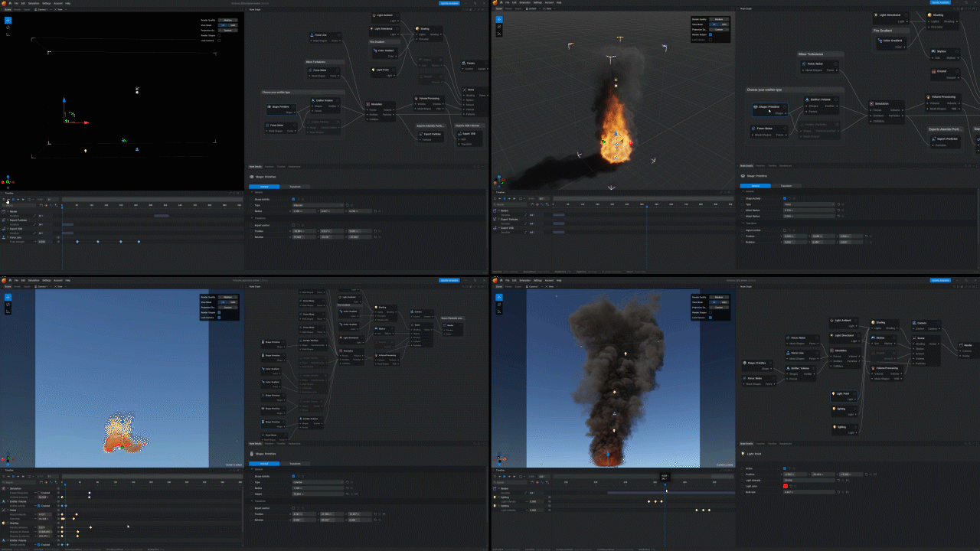Screen dimensions: 980x551
Task: Click the bulb icon on the Light: Point node, smoke-column window
Action: point(834,394)
